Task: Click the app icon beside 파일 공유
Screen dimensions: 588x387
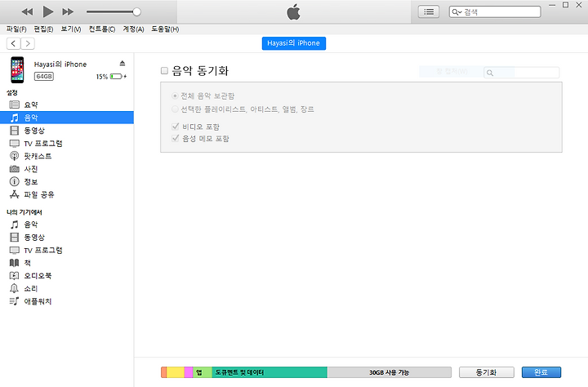Action: 14,194
